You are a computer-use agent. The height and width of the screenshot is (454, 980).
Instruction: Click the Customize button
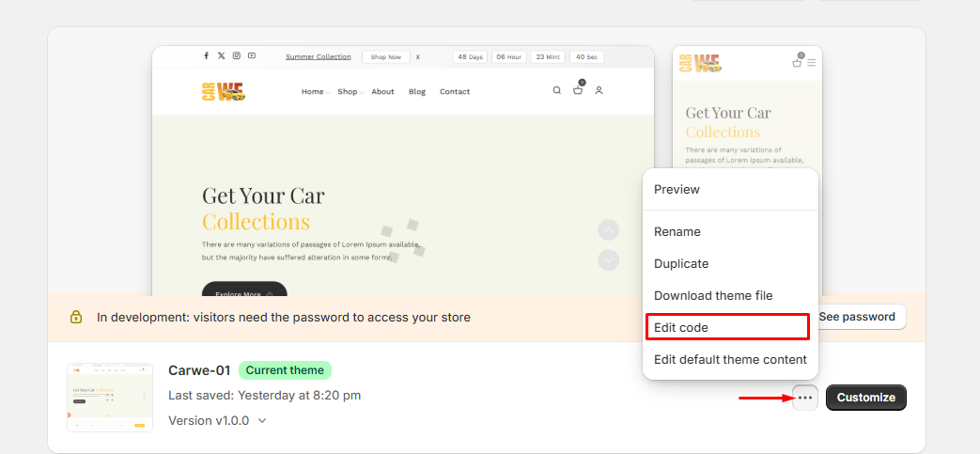pyautogui.click(x=865, y=398)
